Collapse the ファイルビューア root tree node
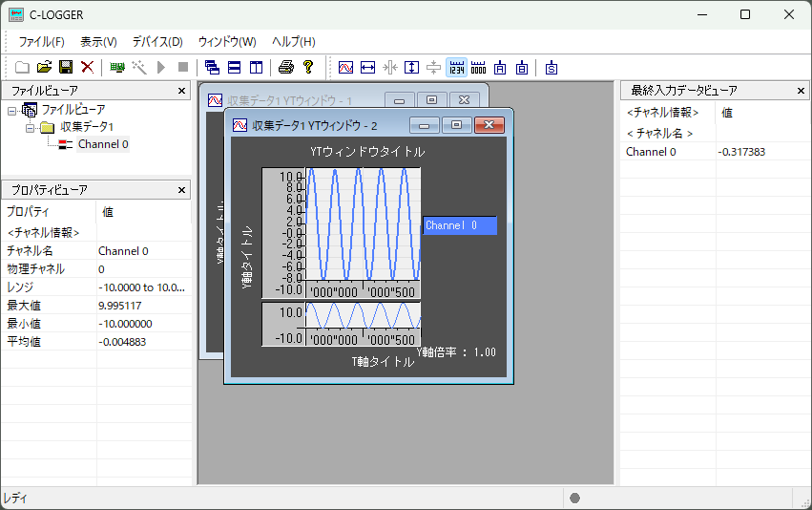Image resolution: width=812 pixels, height=510 pixels. [x=11, y=111]
